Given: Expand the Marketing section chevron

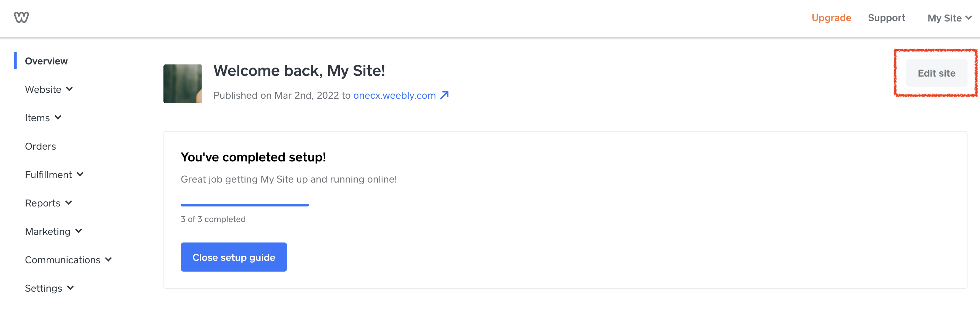Looking at the screenshot, I should [x=79, y=231].
